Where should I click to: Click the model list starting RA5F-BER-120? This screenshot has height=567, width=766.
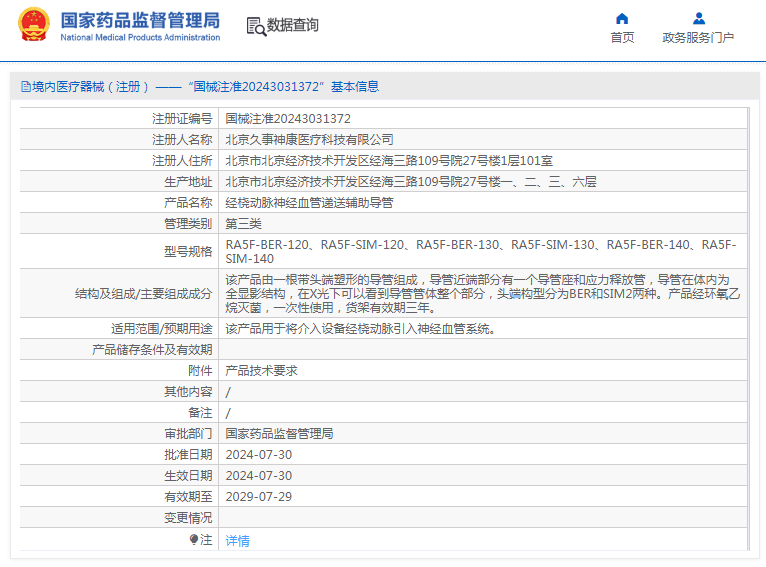tap(481, 252)
